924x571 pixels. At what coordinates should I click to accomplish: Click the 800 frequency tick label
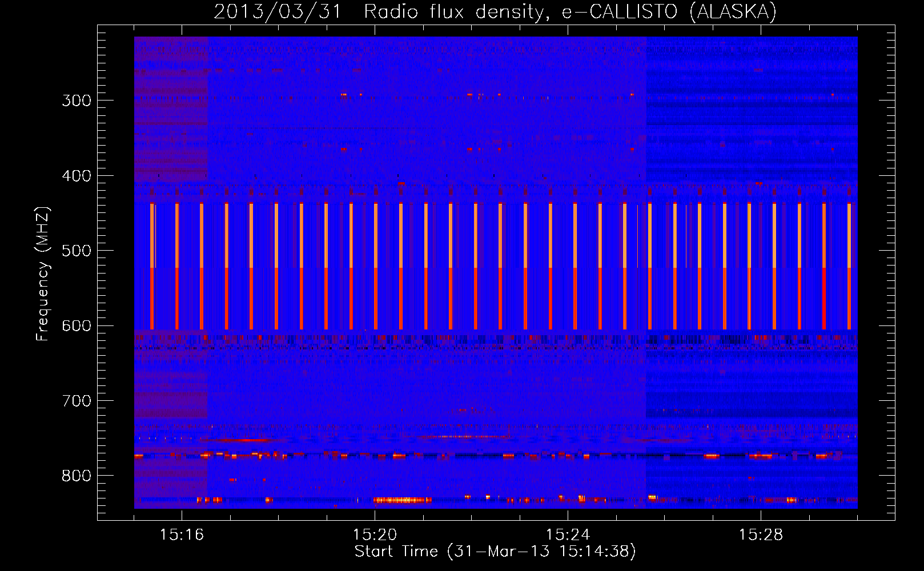click(x=77, y=476)
